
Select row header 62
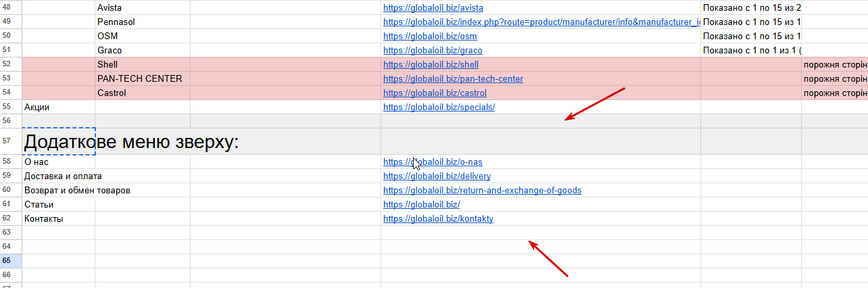[x=11, y=218]
